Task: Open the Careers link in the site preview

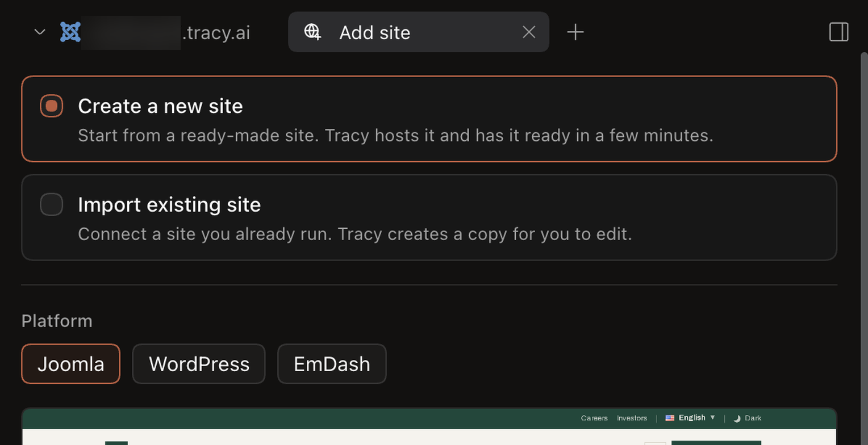Action: coord(594,418)
